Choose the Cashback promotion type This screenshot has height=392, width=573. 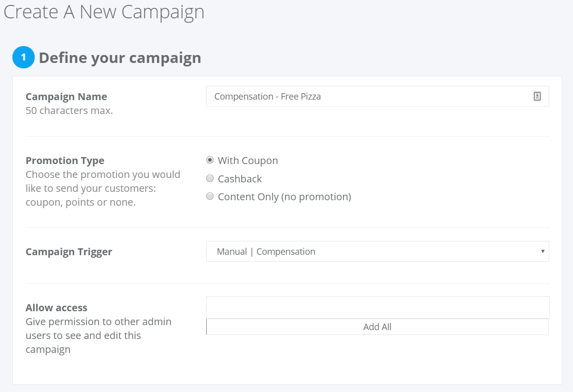pos(210,178)
